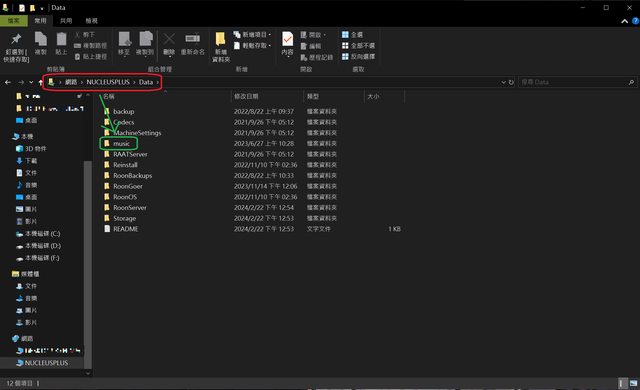Screen dimensions: 640x390
Task: Open the Share ribbon tab
Action: [x=66, y=21]
